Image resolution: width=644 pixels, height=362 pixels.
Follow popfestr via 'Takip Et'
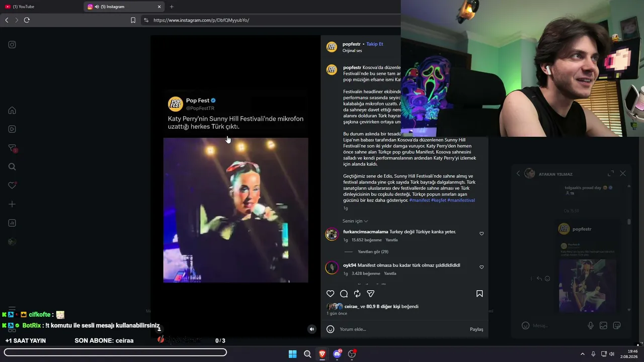(x=375, y=44)
